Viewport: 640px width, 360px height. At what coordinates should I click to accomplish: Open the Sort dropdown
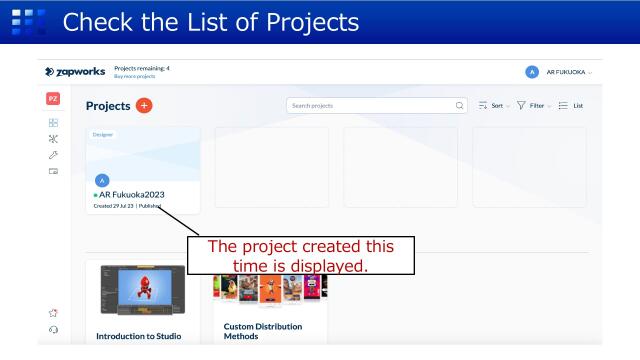[x=494, y=106]
